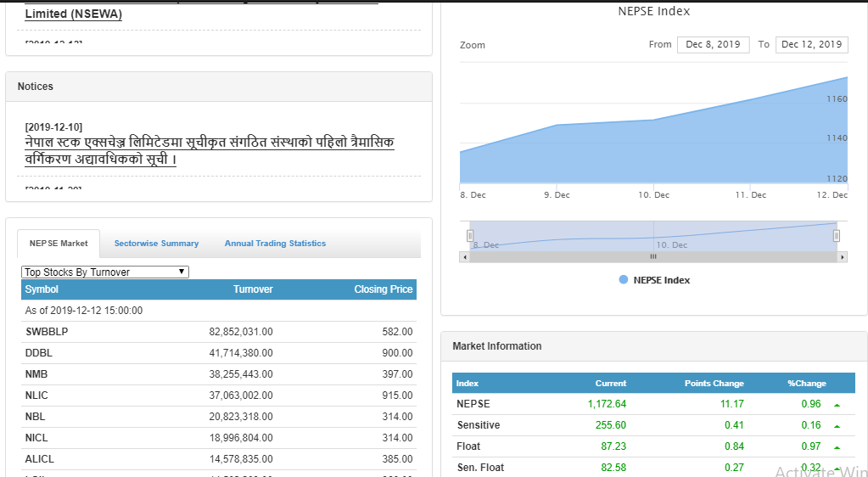Click turnover value 82,852,031.00

tap(241, 332)
